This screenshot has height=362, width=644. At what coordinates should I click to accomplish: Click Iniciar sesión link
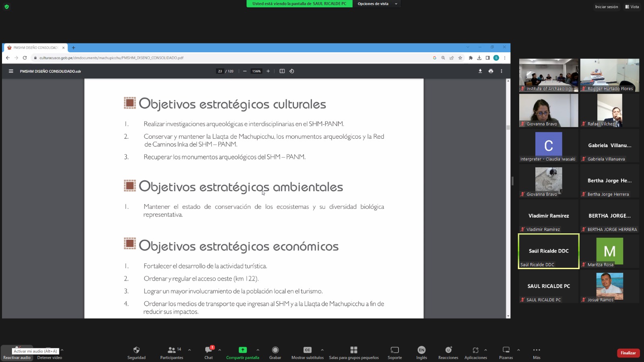coord(607,7)
